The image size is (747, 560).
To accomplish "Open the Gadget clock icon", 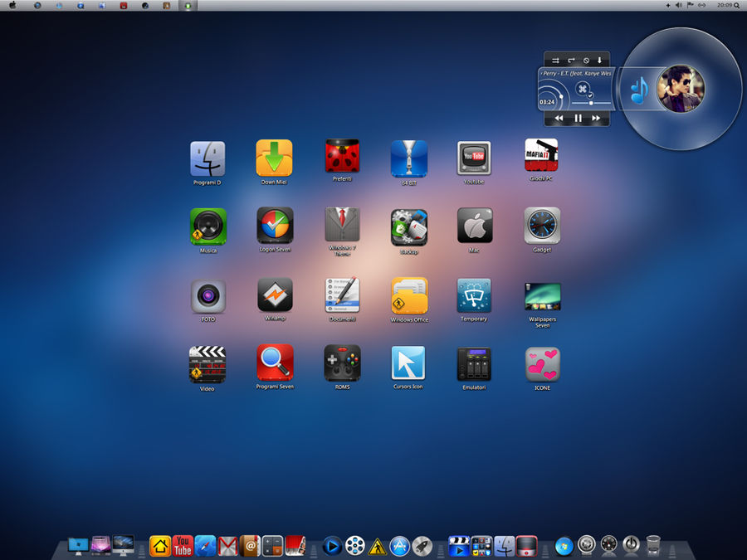I will [541, 225].
